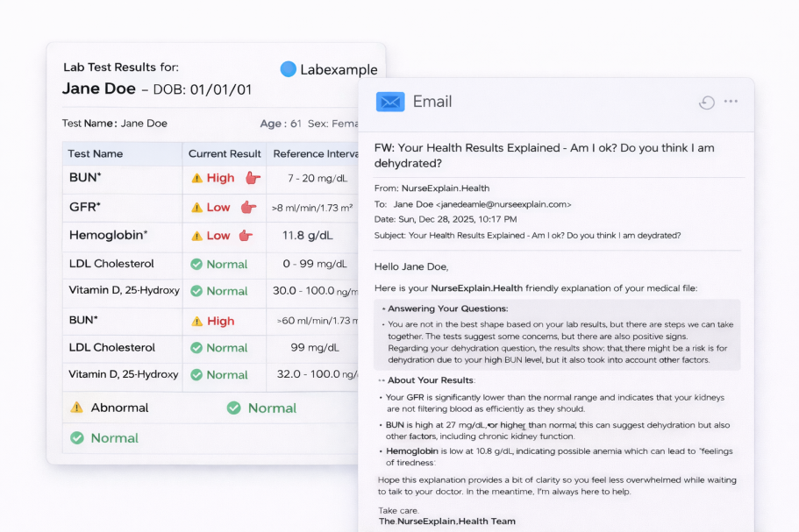Image resolution: width=799 pixels, height=532 pixels.
Task: Click the refresh arrow icon in email header
Action: point(706,103)
